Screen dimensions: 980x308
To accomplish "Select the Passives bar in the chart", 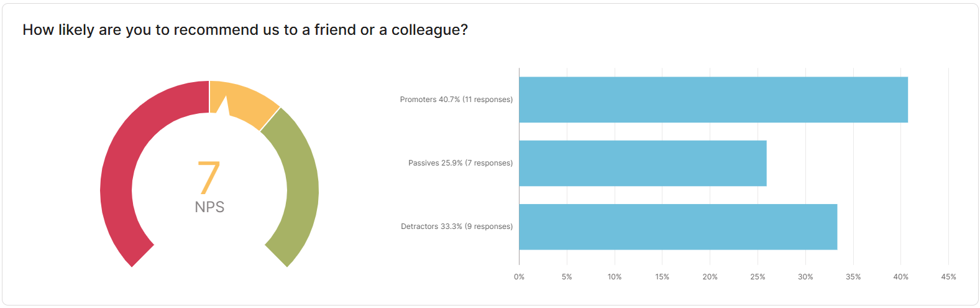I will pos(643,163).
